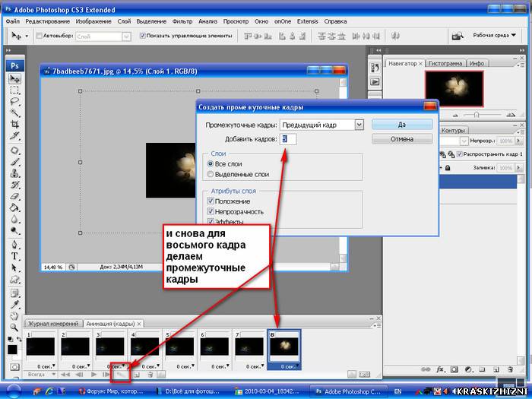Image resolution: width=532 pixels, height=399 pixels.
Task: Select the Hand tool
Action: tap(14, 316)
